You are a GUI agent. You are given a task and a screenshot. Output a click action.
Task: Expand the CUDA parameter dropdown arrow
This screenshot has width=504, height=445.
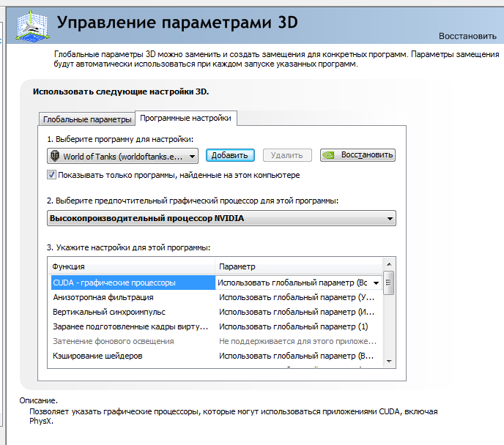[x=376, y=283]
